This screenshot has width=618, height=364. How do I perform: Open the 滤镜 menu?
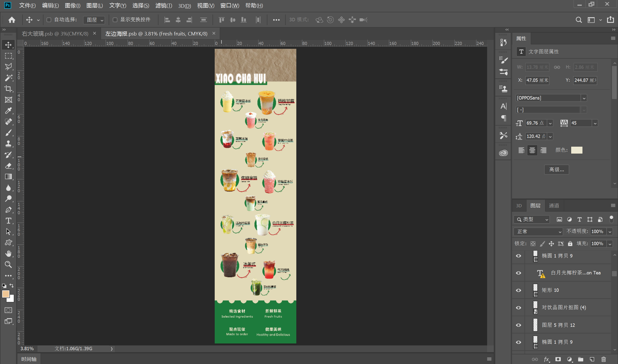[x=163, y=5]
